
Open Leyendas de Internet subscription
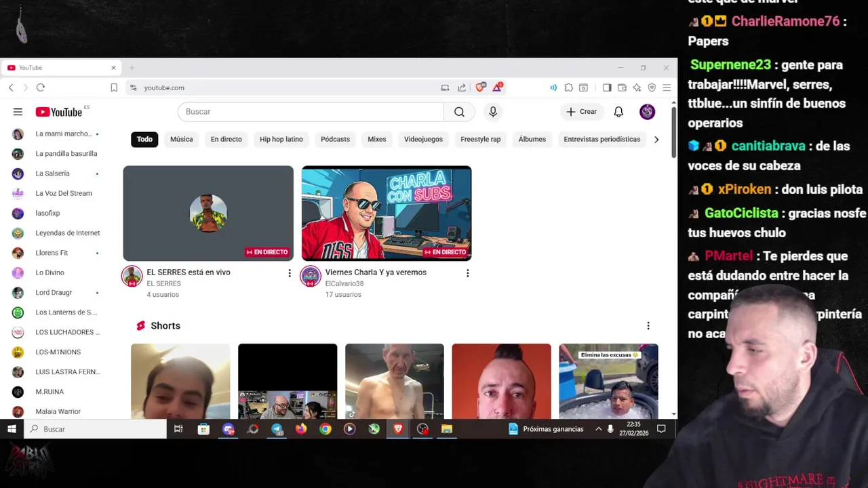pos(56,233)
